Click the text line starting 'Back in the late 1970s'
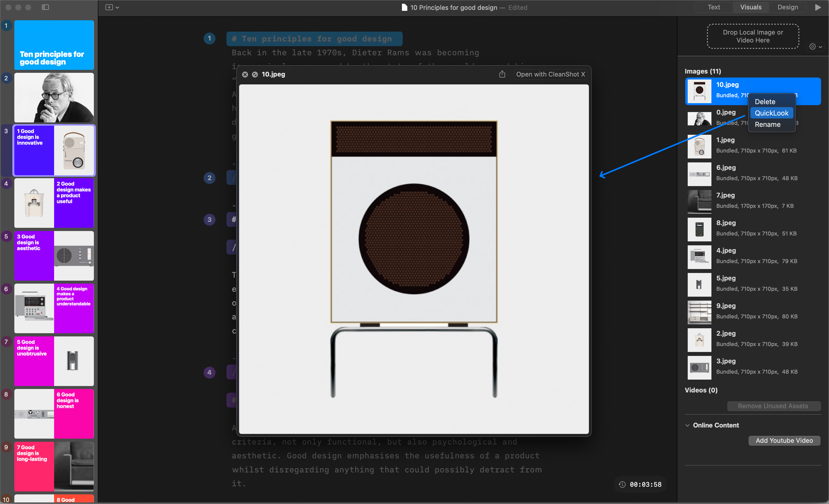This screenshot has height=504, width=829. pyautogui.click(x=355, y=53)
